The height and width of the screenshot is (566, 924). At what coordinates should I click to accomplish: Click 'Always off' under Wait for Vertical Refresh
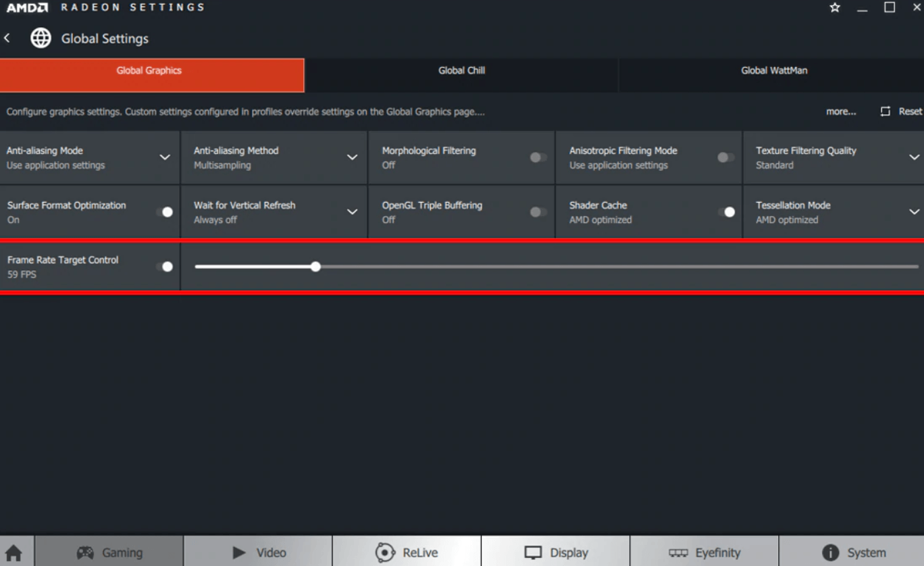215,220
